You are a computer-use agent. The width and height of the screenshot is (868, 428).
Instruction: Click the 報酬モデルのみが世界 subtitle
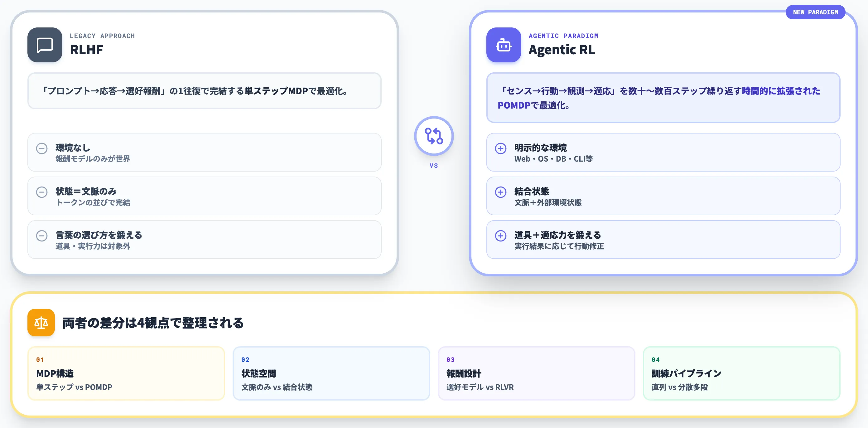tap(93, 159)
